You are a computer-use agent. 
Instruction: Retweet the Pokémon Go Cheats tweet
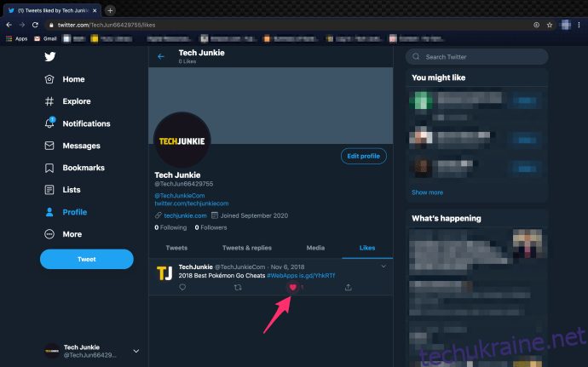[238, 287]
